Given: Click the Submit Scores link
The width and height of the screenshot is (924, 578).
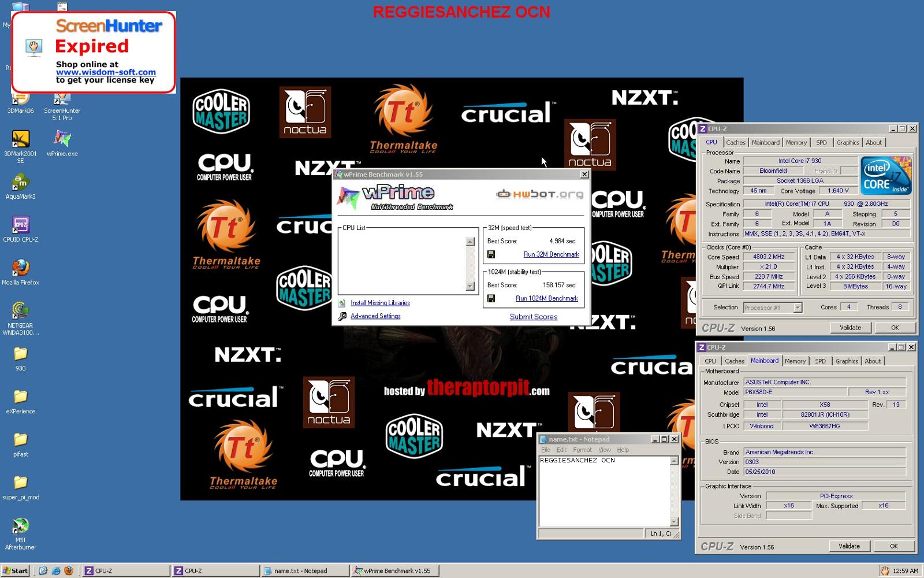Looking at the screenshot, I should pos(534,317).
